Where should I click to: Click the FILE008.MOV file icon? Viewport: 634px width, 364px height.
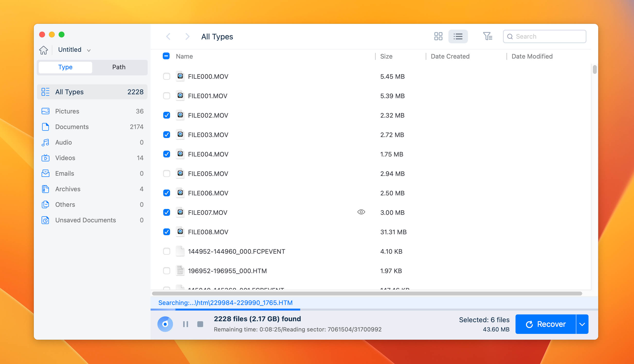[x=180, y=232]
